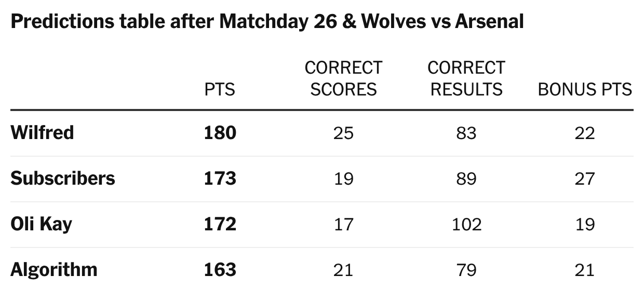Select the Subscribers row name
Screen dimensions: 644x303
coord(63,178)
